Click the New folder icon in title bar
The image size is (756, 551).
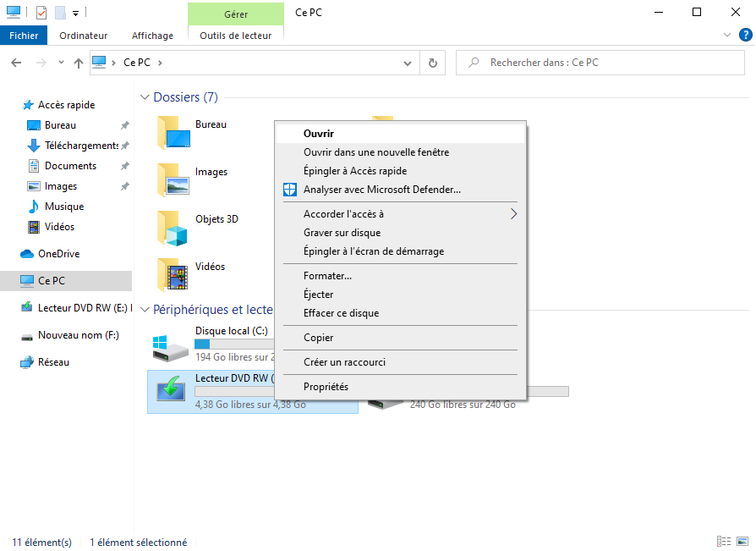[60, 13]
